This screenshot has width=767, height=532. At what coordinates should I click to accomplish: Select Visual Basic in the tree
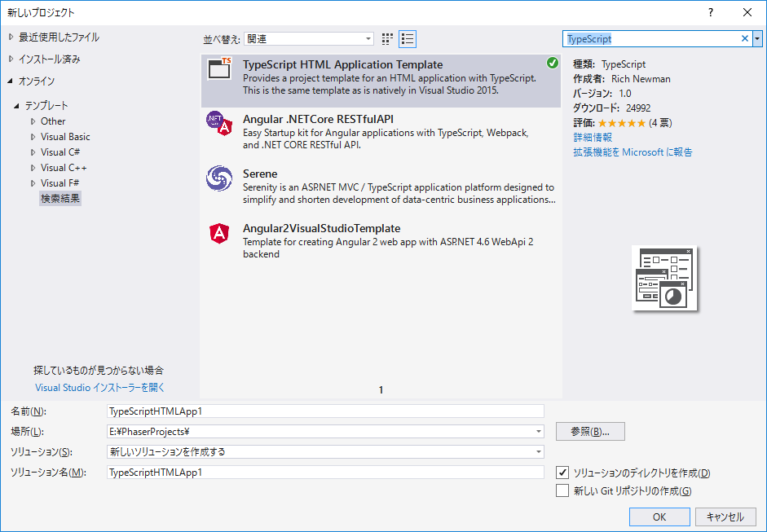65,137
